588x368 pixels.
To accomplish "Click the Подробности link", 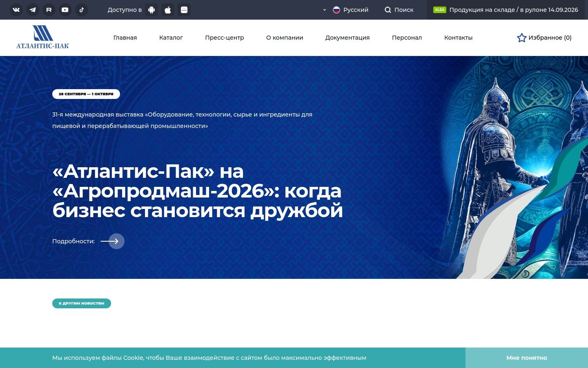I will pos(73,241).
